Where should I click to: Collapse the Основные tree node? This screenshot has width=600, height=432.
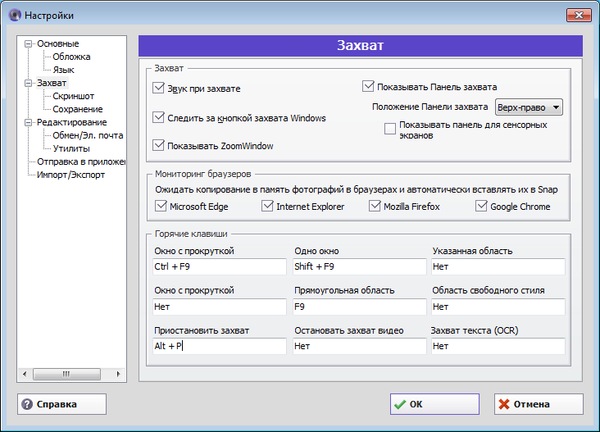pos(28,45)
